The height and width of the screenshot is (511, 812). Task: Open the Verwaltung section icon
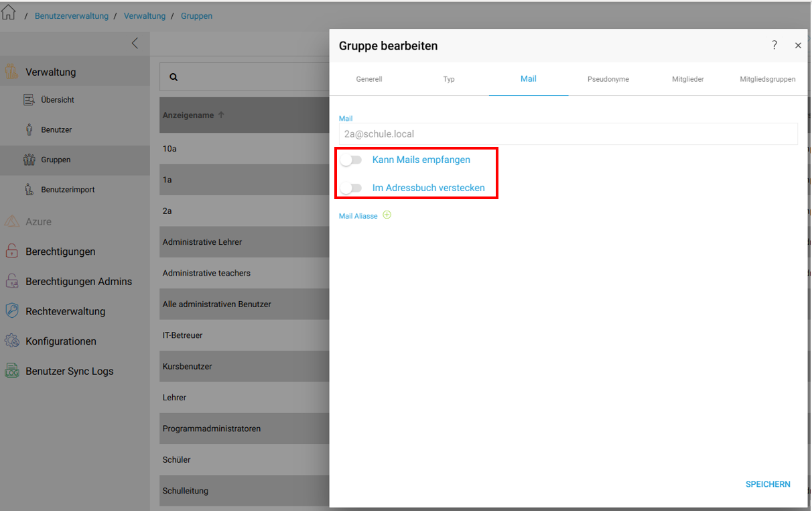[x=11, y=72]
